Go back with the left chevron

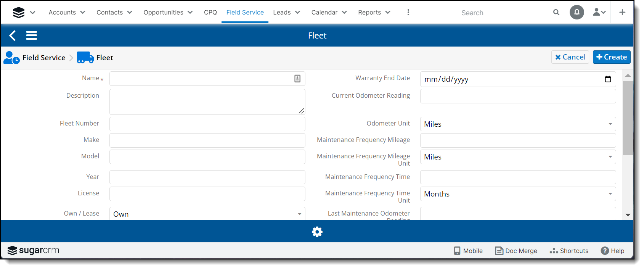click(x=13, y=35)
